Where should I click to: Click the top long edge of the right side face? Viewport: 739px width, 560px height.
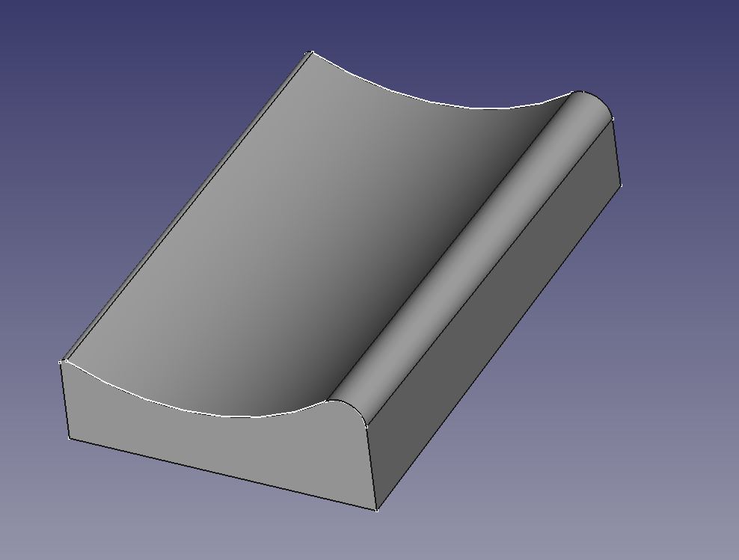[490, 271]
